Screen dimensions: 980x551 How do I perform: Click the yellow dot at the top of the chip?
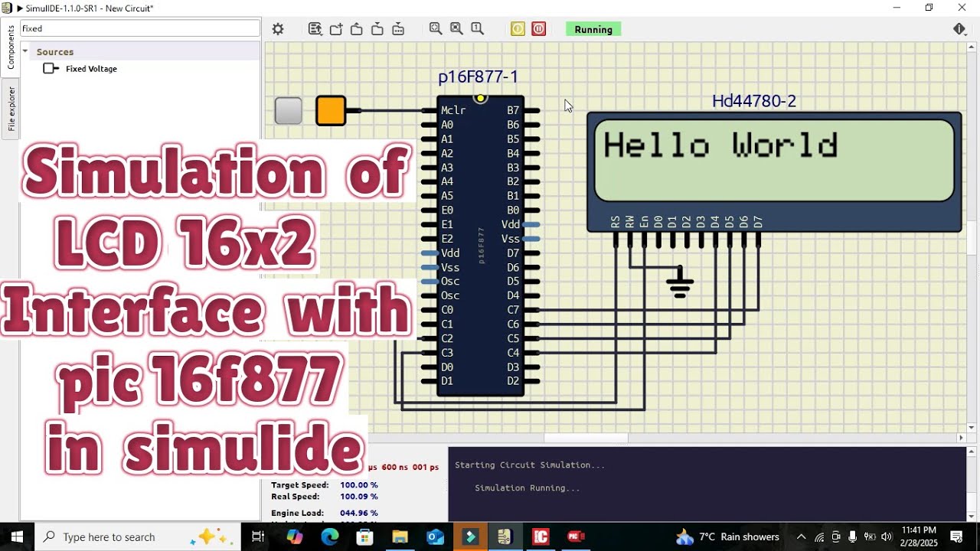[480, 98]
